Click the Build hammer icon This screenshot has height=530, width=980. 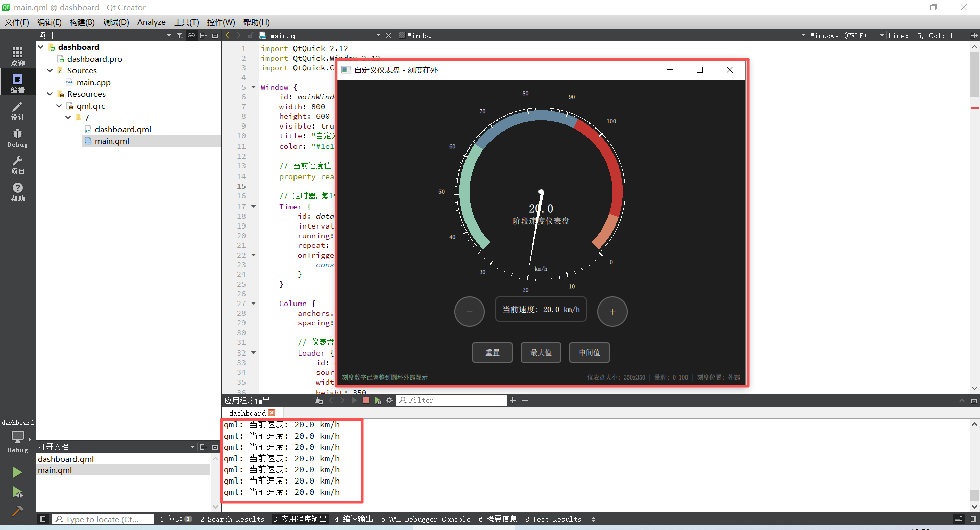pyautogui.click(x=17, y=511)
